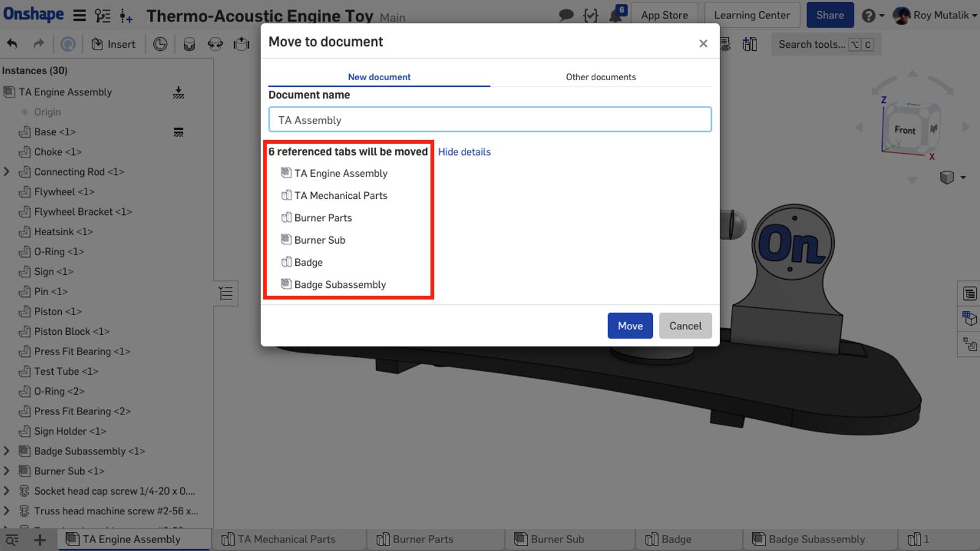Open the comments speech bubble icon
This screenshot has width=980, height=551.
point(566,15)
